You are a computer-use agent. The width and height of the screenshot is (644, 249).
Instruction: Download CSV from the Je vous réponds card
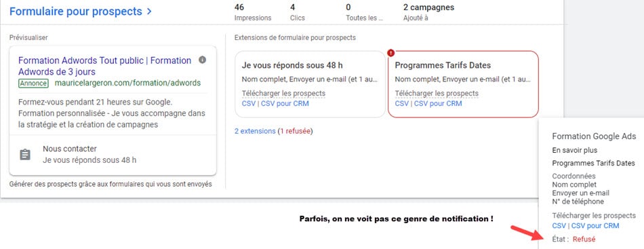pyautogui.click(x=249, y=104)
